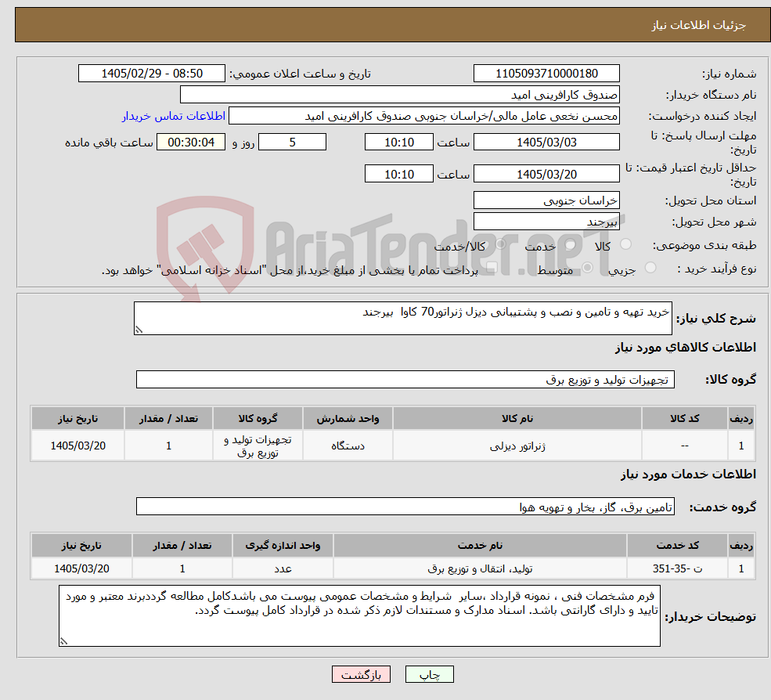
Task: Click the بازگشت (back) button
Action: click(x=361, y=674)
